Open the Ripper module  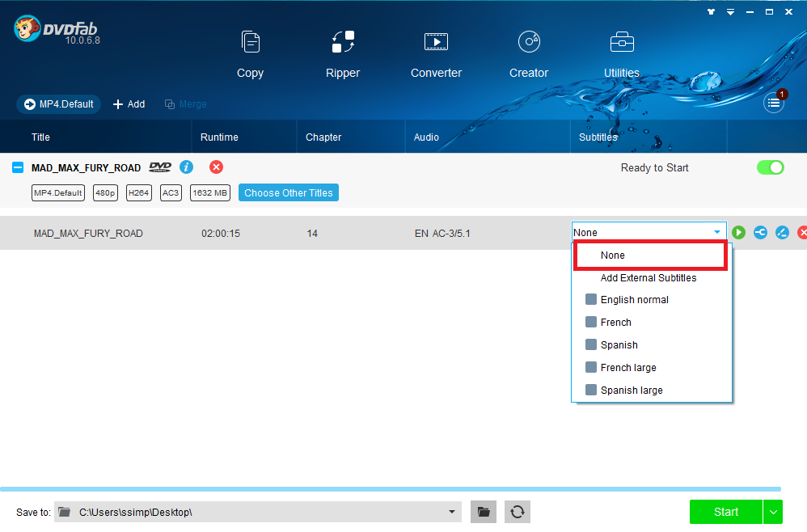(x=343, y=54)
